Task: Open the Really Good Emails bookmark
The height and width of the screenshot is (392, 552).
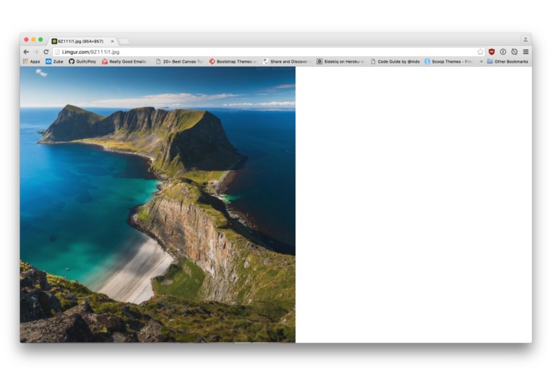Action: (124, 61)
